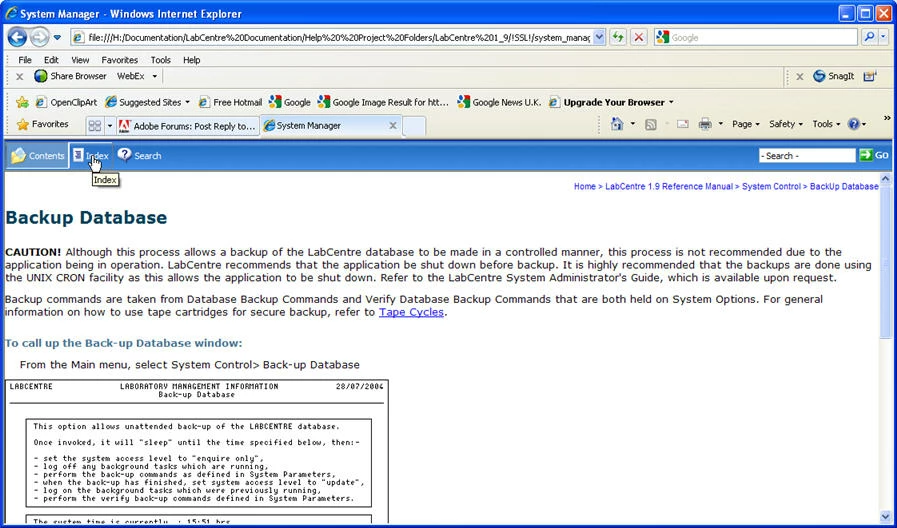
Task: Open the recent pages dropdown beside Forward
Action: pyautogui.click(x=57, y=38)
